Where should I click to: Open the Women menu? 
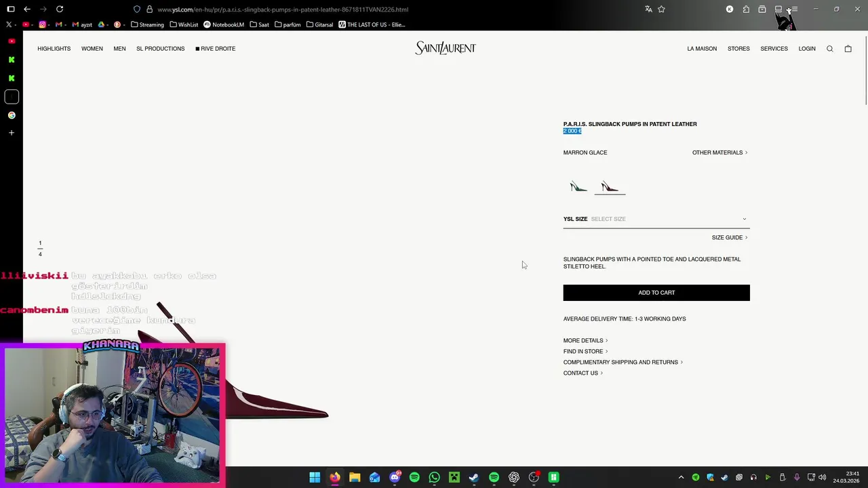92,49
